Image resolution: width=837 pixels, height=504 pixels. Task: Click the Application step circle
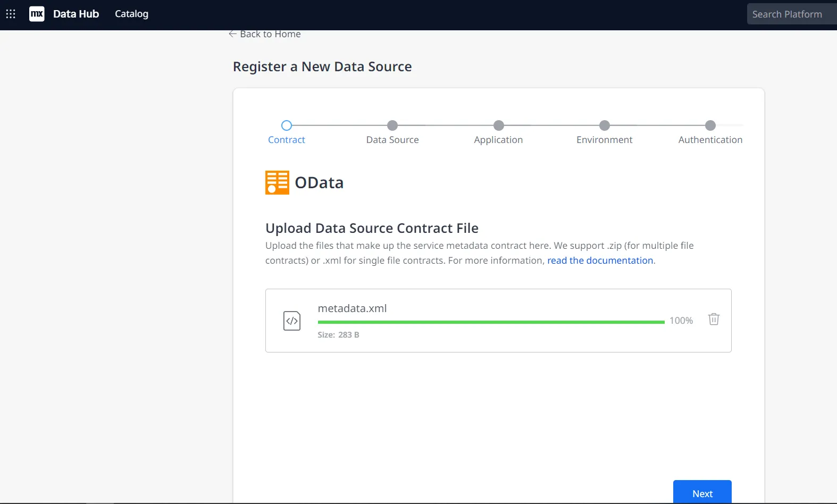[x=498, y=125]
